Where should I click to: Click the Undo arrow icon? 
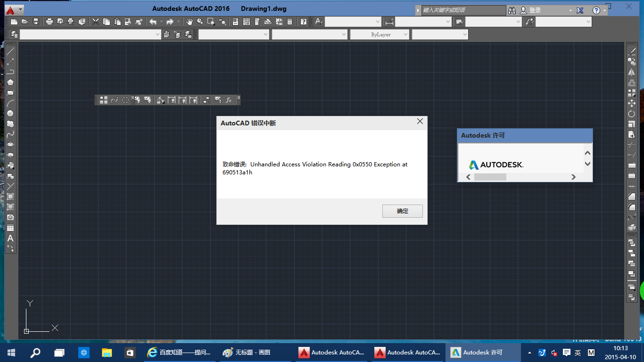coord(153,22)
